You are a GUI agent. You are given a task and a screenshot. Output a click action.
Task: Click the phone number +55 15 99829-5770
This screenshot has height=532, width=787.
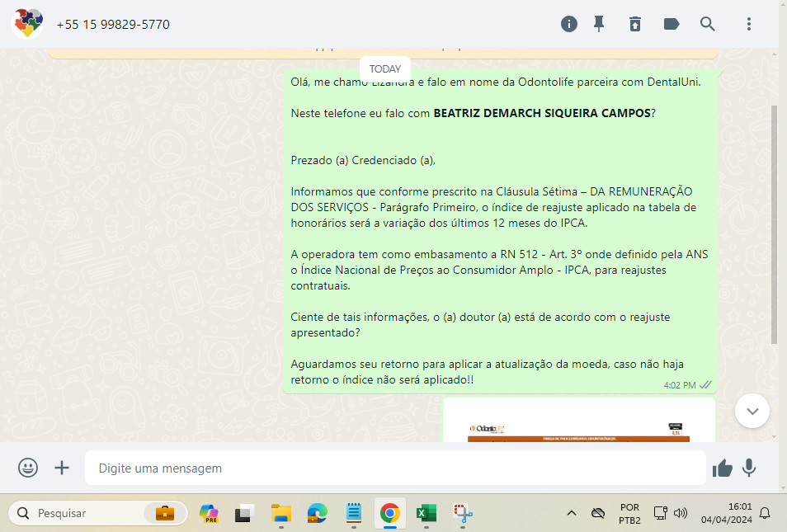(x=113, y=25)
